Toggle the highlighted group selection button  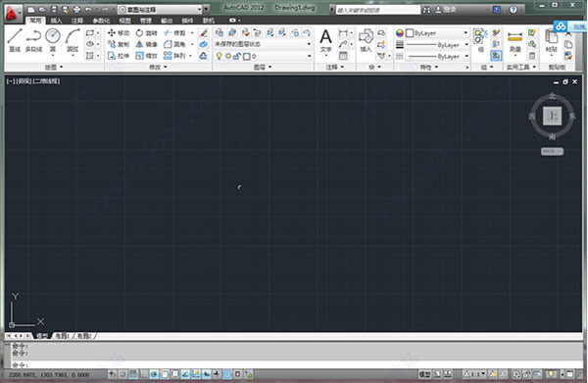tap(496, 56)
